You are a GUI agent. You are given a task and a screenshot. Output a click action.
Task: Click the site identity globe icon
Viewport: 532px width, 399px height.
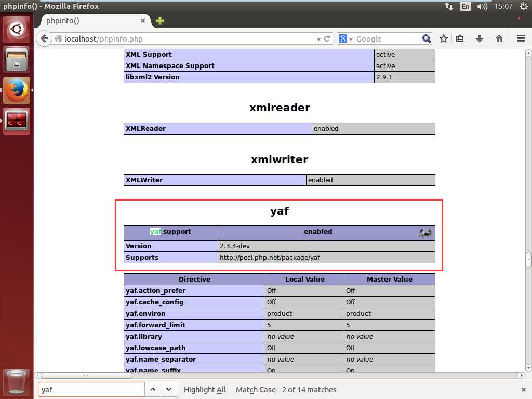pos(59,38)
